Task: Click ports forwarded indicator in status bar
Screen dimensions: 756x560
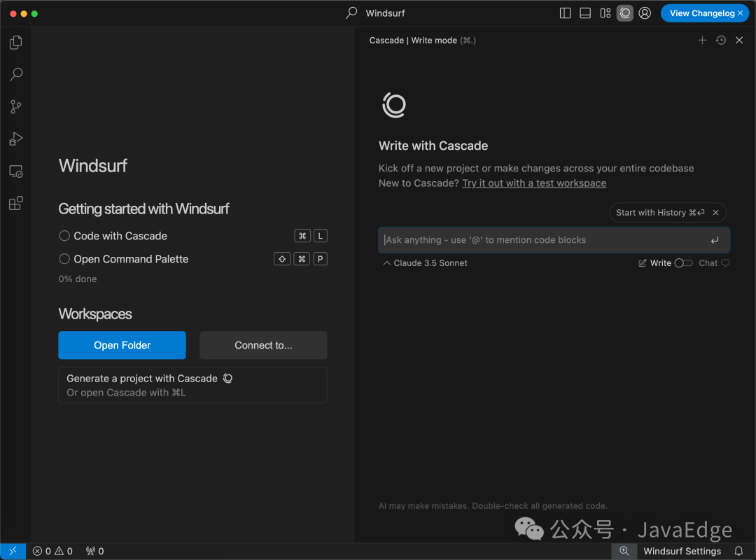Action: pyautogui.click(x=94, y=551)
